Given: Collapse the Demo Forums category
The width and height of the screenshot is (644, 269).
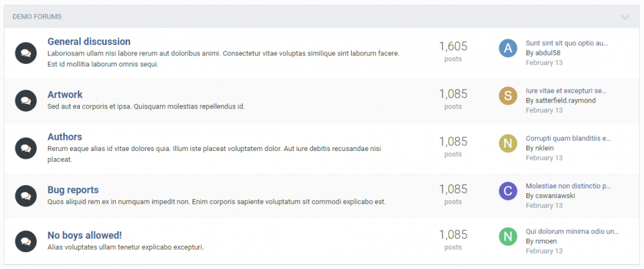Looking at the screenshot, I should click(625, 17).
